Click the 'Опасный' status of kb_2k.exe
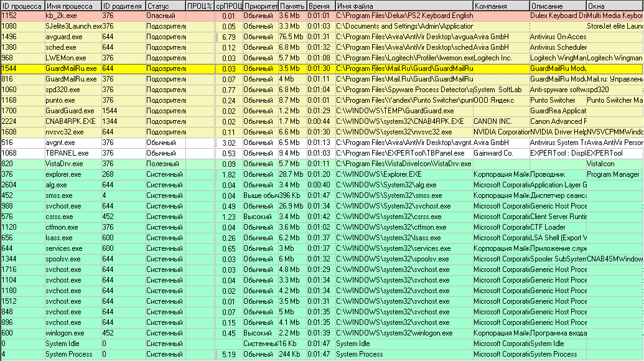Viewport: 644px width, 361px height. tap(161, 16)
